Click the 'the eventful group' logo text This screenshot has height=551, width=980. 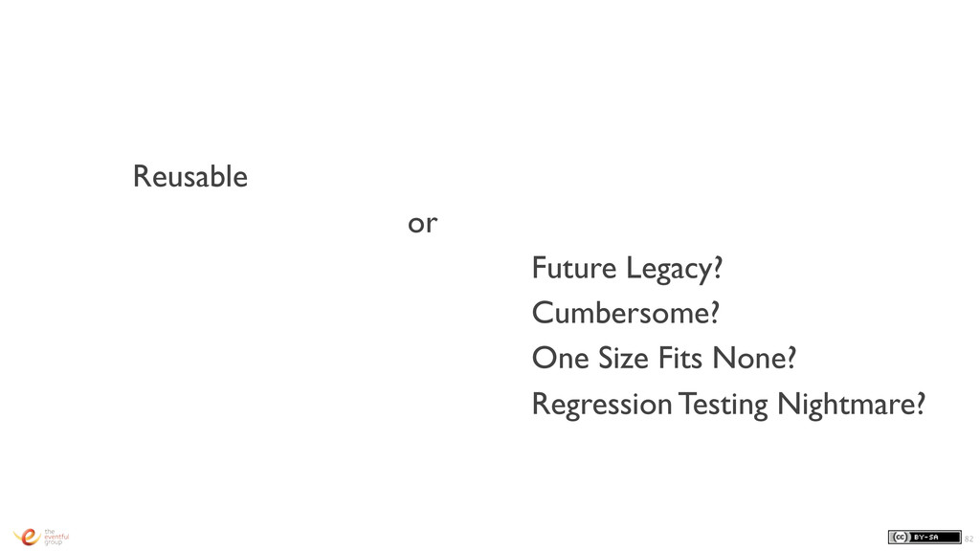click(x=56, y=537)
